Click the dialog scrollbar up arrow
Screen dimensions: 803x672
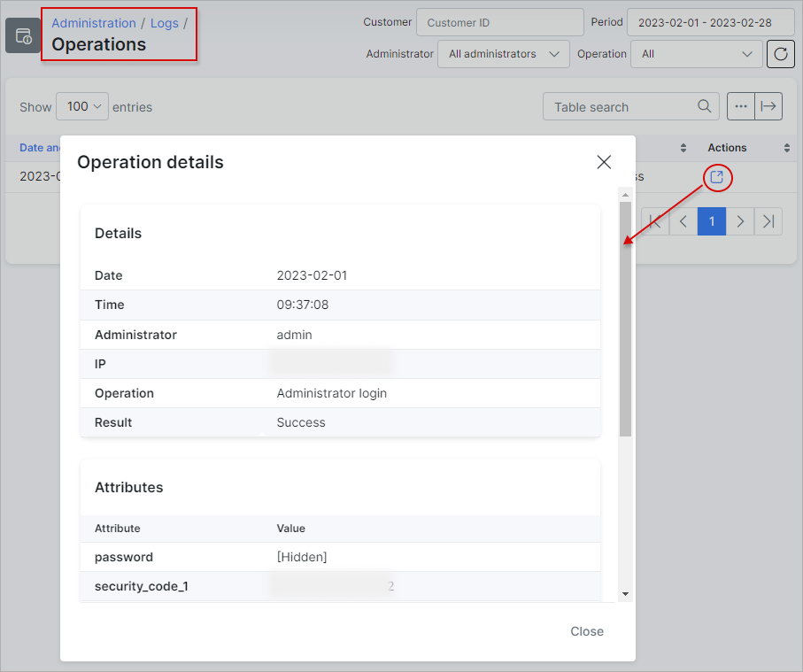(625, 195)
